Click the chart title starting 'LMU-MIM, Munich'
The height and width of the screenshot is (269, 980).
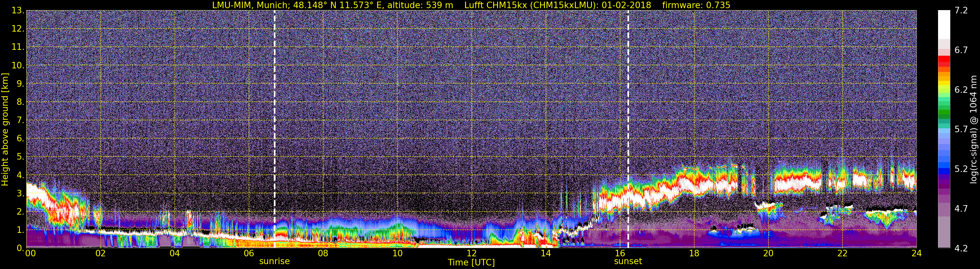pos(471,5)
